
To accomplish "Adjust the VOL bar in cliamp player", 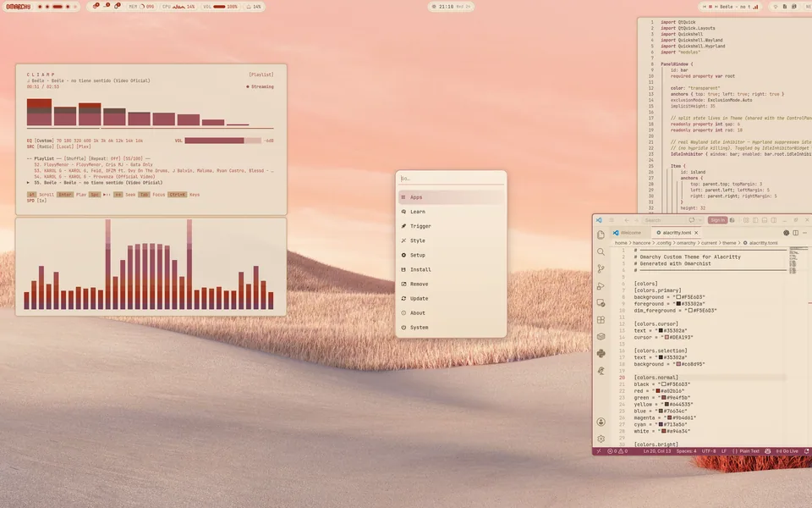I will [222, 141].
